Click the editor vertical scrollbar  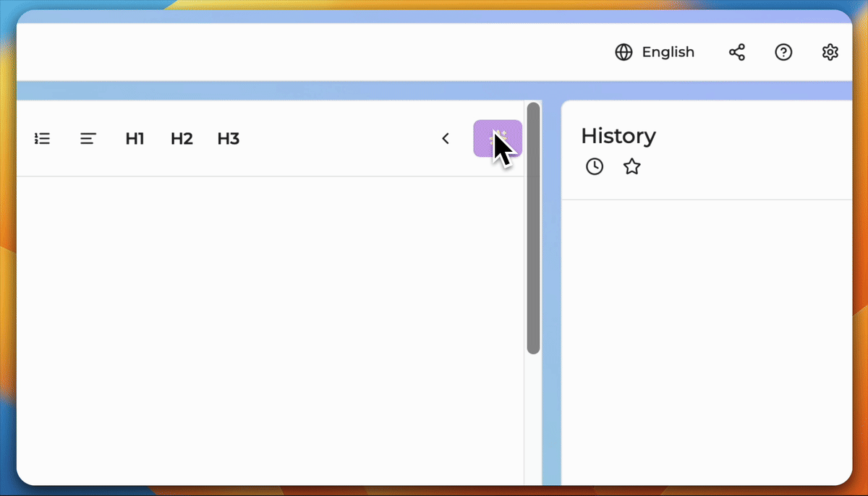pos(534,228)
